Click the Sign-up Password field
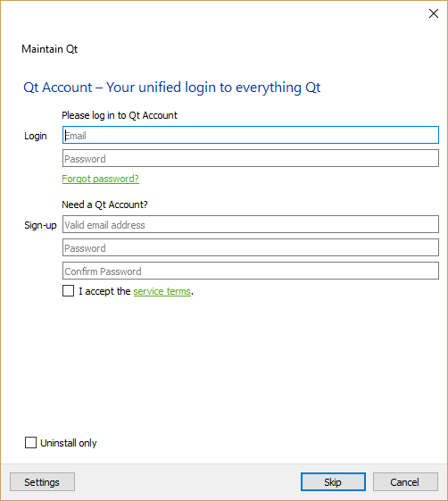 pos(251,247)
